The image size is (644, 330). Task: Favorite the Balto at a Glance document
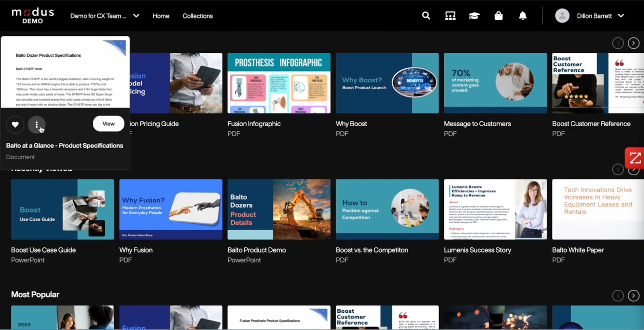(x=15, y=124)
